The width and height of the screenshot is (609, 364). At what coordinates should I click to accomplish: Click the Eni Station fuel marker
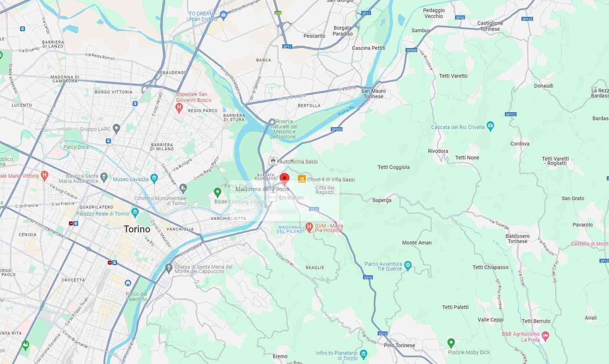[273, 197]
